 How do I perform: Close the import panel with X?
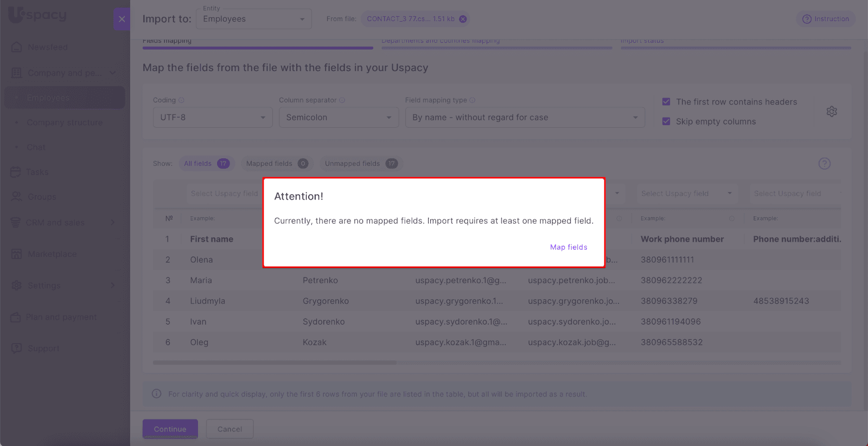122,19
